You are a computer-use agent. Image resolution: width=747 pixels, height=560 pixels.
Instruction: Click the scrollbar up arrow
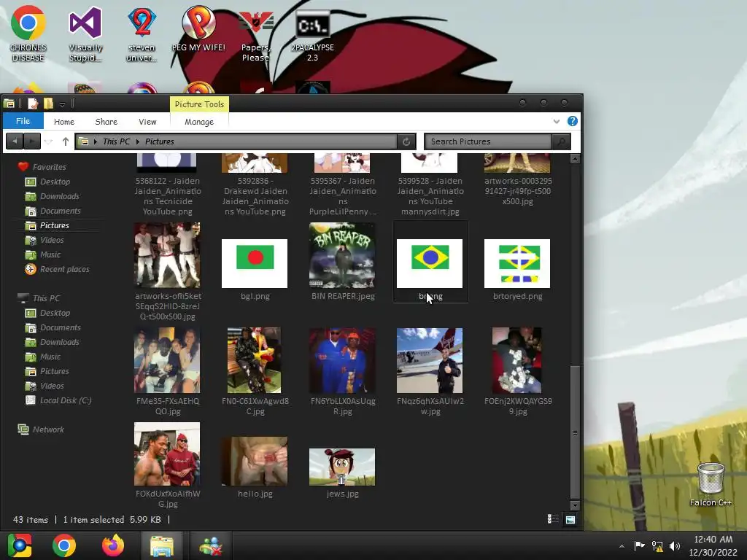pos(575,158)
